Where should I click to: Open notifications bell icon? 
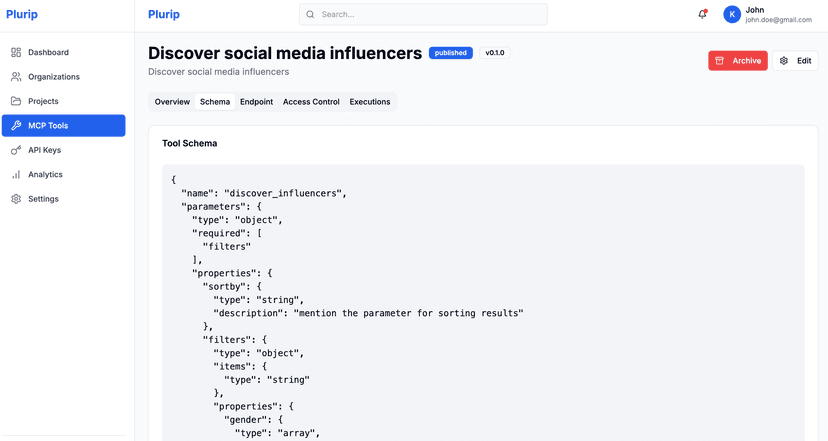click(x=702, y=14)
